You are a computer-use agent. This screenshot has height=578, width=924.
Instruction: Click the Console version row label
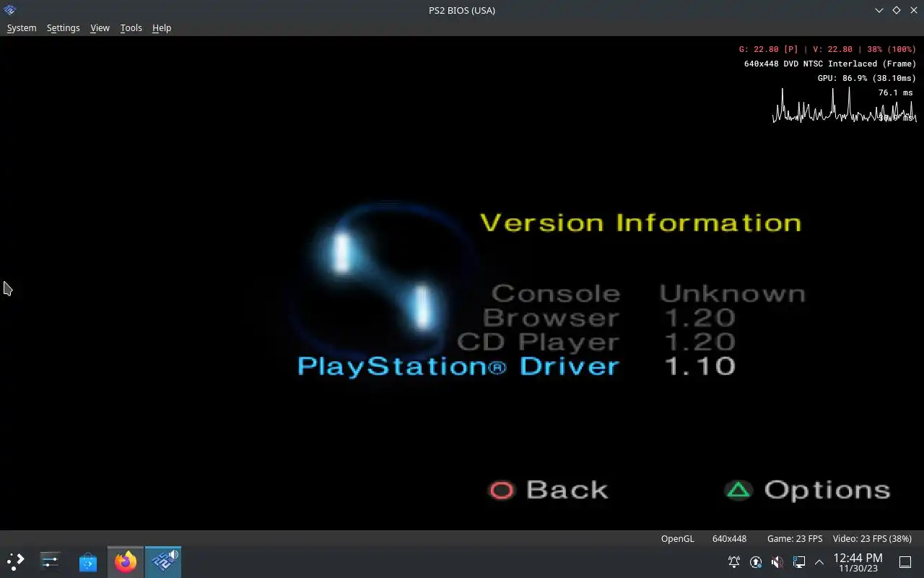(x=556, y=293)
